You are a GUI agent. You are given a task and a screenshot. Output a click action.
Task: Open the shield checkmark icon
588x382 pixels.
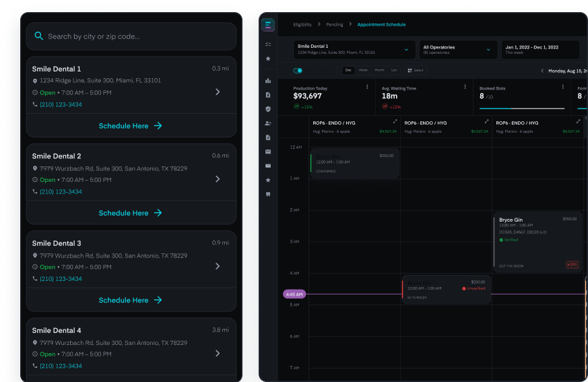[268, 109]
